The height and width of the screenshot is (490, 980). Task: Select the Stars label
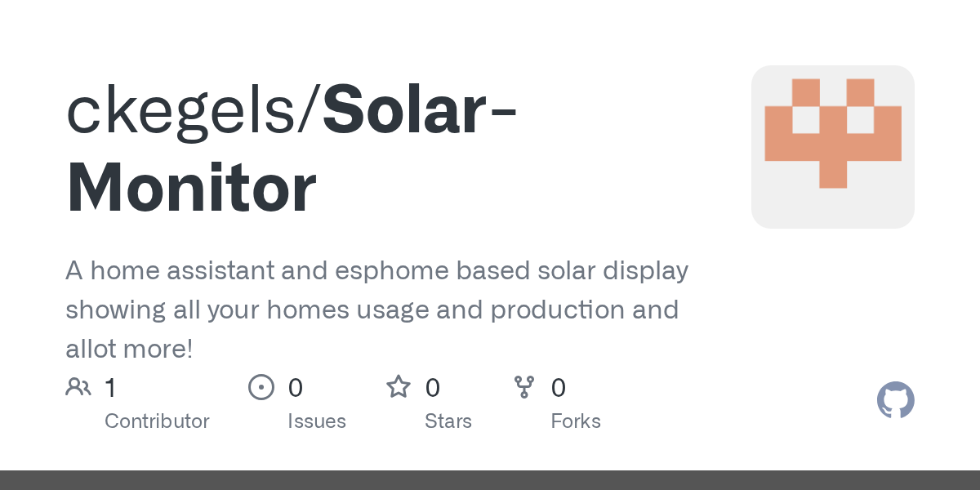[x=448, y=421]
